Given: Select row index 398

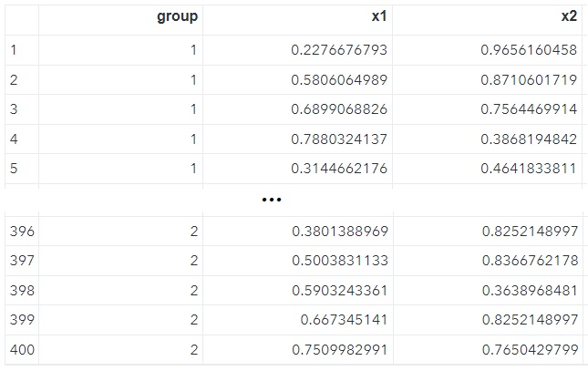Looking at the screenshot, I should point(21,291).
